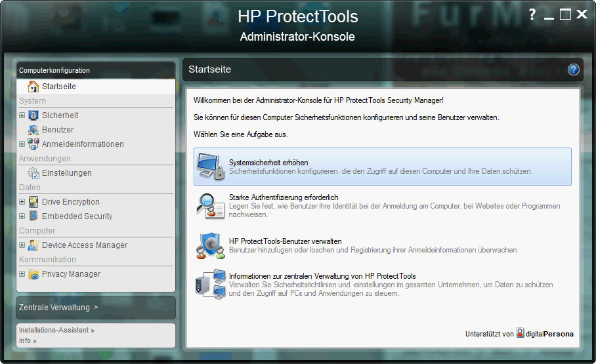
Task: Click the Anmeldeinformationen icon in sidebar
Action: 33,144
